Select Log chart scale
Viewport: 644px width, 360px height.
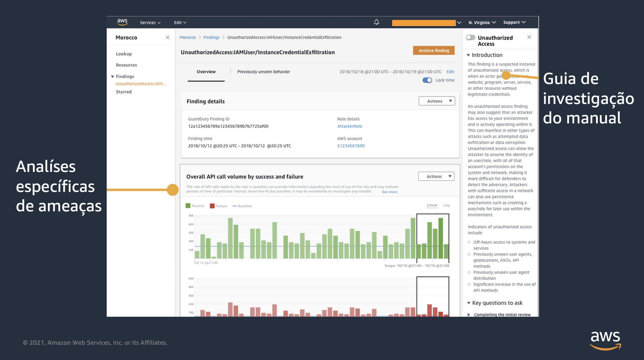(x=446, y=205)
